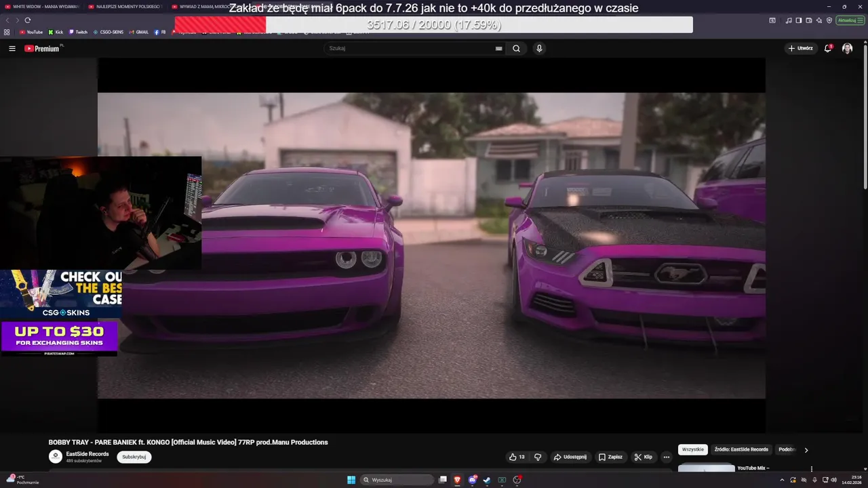Click the green Aktualizuj update button
868x488 pixels.
click(x=850, y=20)
